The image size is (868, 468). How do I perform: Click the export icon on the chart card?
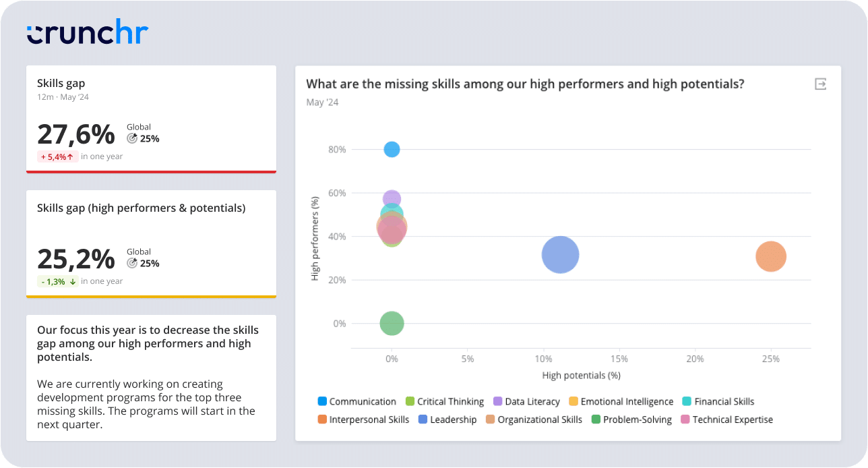[x=820, y=84]
